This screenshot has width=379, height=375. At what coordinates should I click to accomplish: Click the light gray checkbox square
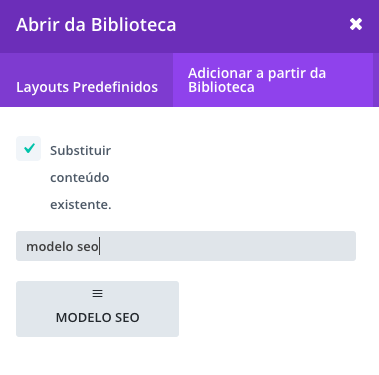[28, 148]
